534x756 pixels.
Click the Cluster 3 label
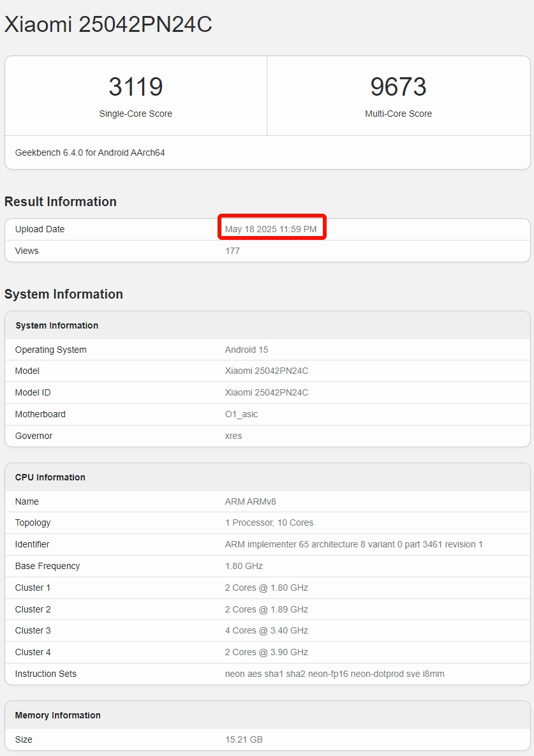[33, 631]
